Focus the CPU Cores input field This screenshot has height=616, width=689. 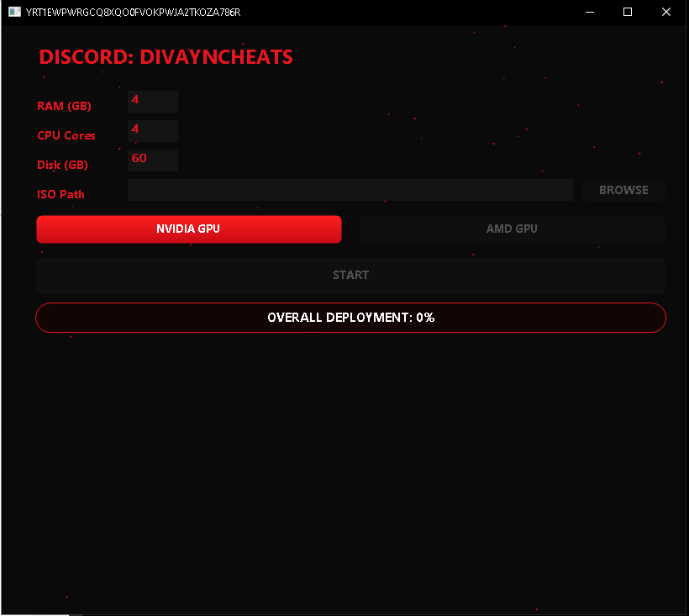152,131
